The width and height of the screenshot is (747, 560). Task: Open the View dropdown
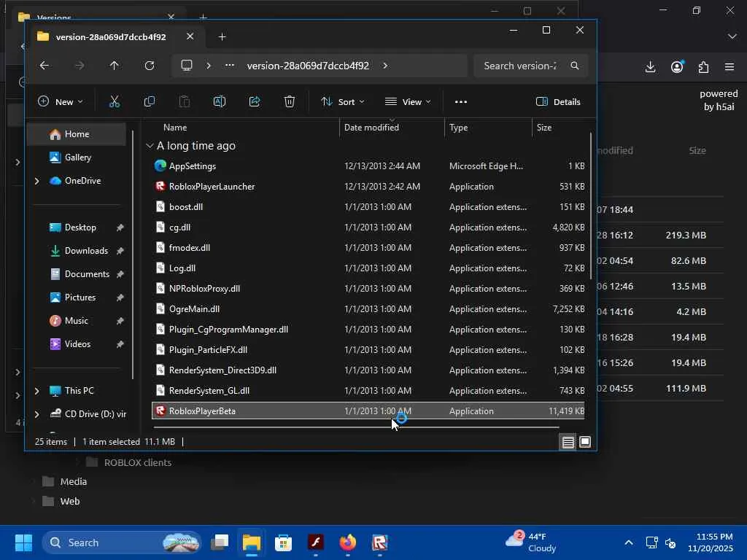point(408,101)
